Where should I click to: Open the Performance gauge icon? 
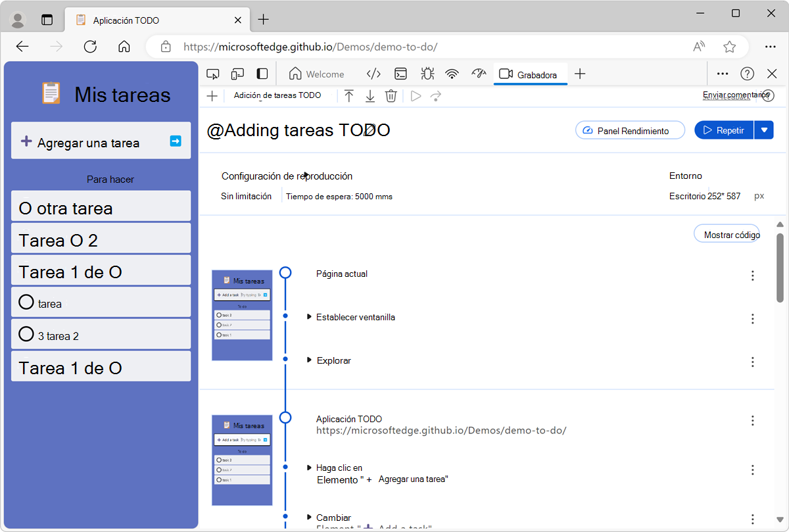479,74
